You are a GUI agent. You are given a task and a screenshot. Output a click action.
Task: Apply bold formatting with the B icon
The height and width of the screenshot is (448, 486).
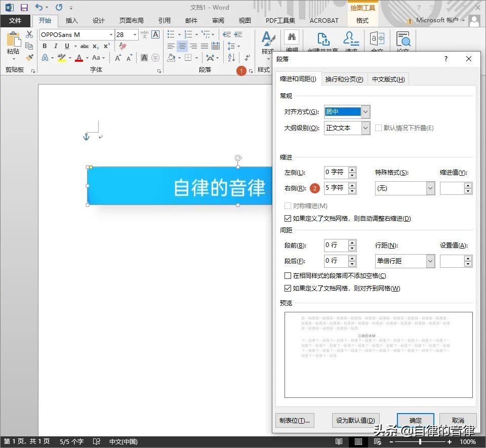[x=45, y=46]
